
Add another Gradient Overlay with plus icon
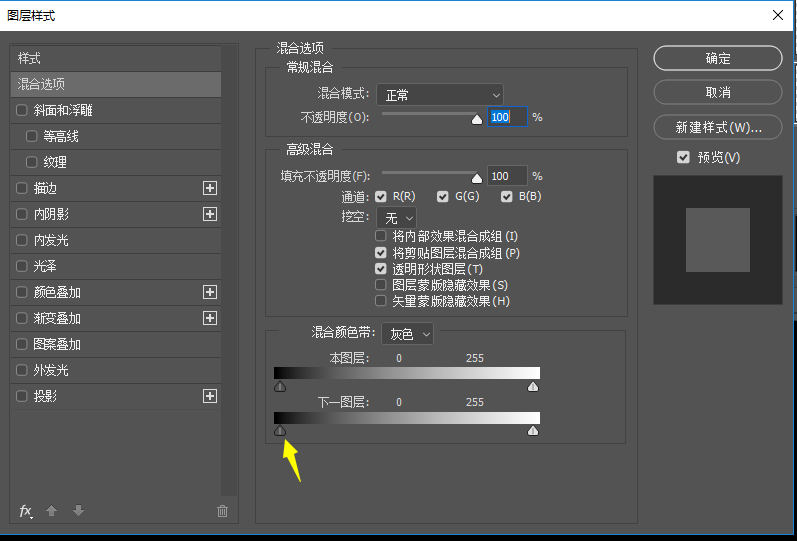pyautogui.click(x=210, y=318)
